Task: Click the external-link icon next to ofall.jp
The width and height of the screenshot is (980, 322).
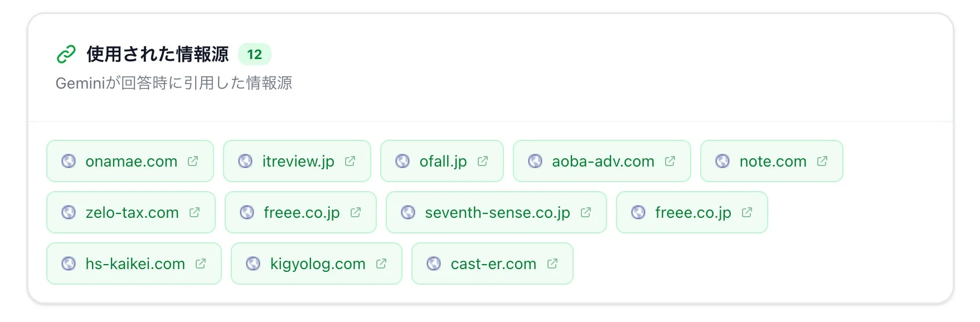Action: [x=482, y=161]
